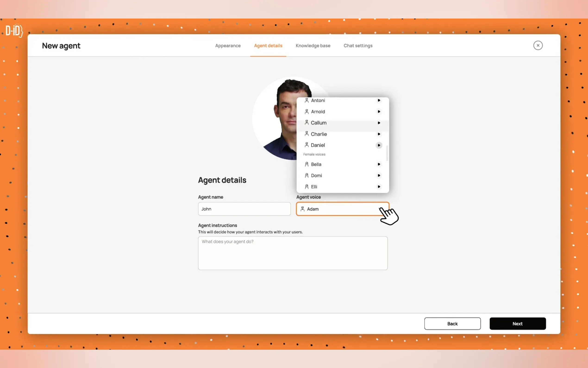Click the voice list scrollbar
The image size is (588, 368).
(x=387, y=153)
